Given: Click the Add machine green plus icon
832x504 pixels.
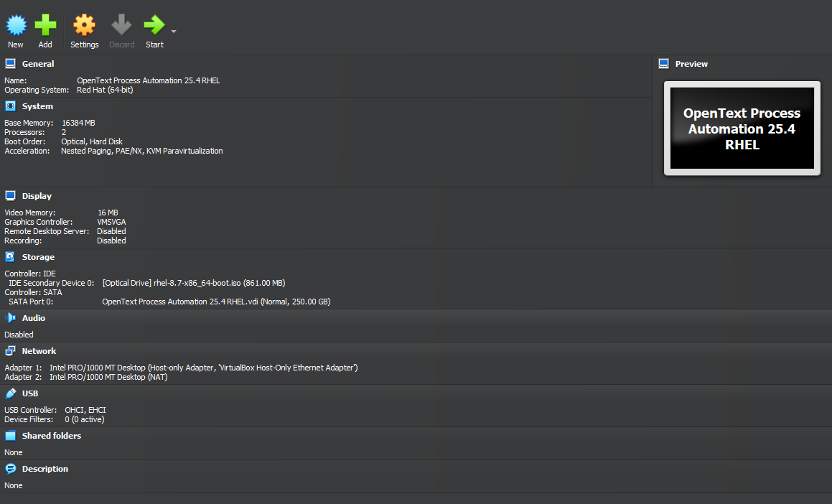Looking at the screenshot, I should (x=45, y=26).
